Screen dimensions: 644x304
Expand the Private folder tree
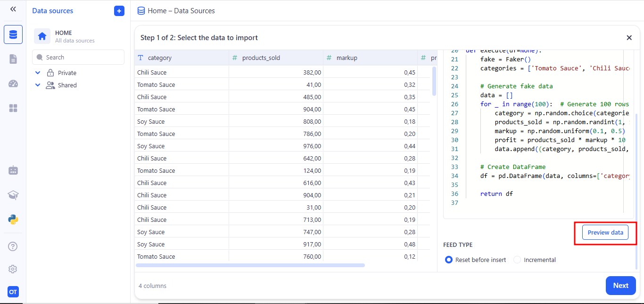pyautogui.click(x=38, y=73)
